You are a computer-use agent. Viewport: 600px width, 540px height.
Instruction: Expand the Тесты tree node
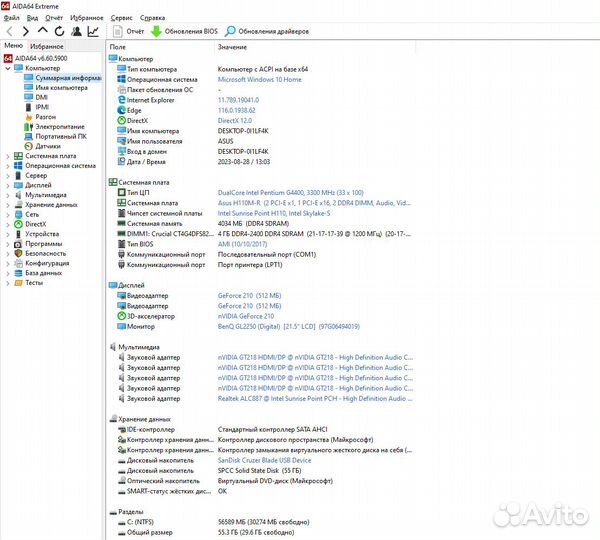coord(8,283)
